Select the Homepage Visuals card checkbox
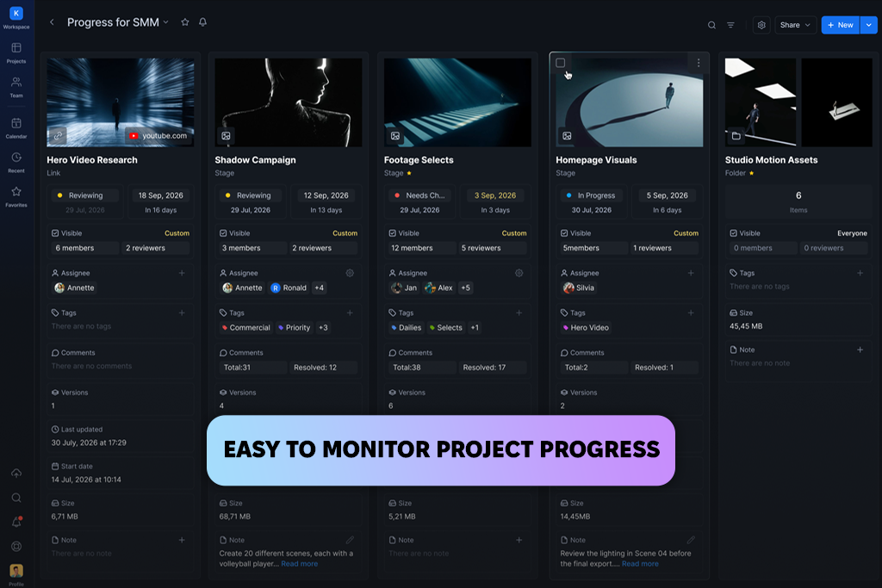Screen dimensions: 882x588 click(x=560, y=63)
